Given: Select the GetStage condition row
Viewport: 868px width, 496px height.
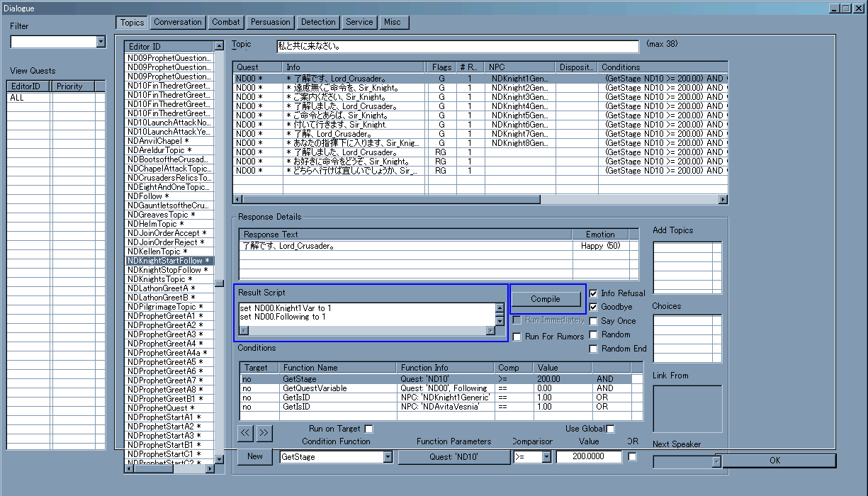Looking at the screenshot, I should tap(441, 379).
